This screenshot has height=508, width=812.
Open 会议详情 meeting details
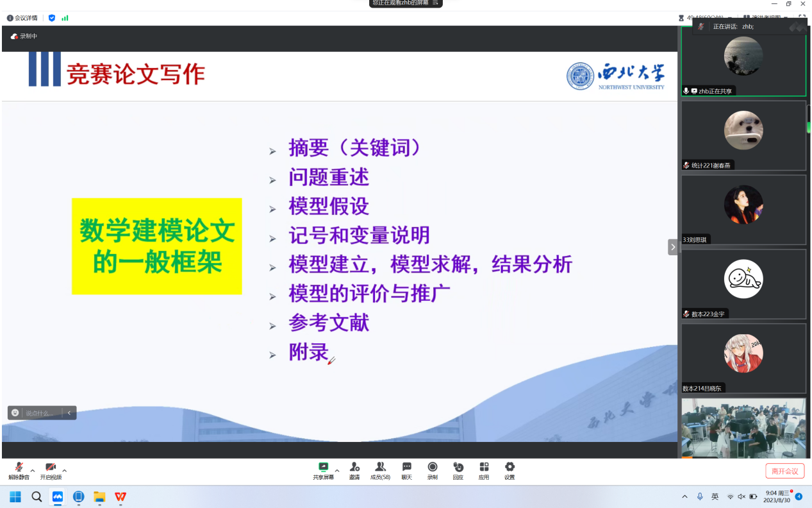[22, 18]
